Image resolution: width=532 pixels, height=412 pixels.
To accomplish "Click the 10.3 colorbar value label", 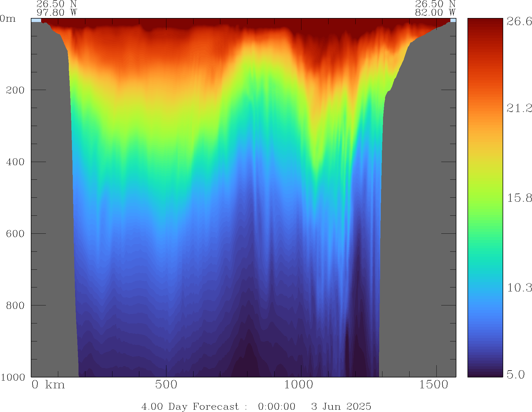I will pyautogui.click(x=519, y=288).
